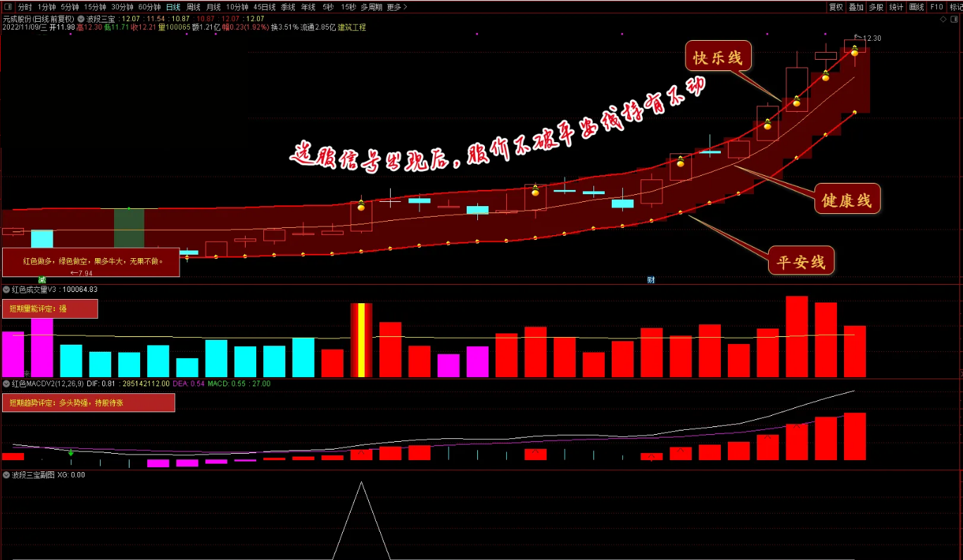Click the yellow-striped signal volume bar
Viewport: 963px width, 560px height.
pos(361,340)
